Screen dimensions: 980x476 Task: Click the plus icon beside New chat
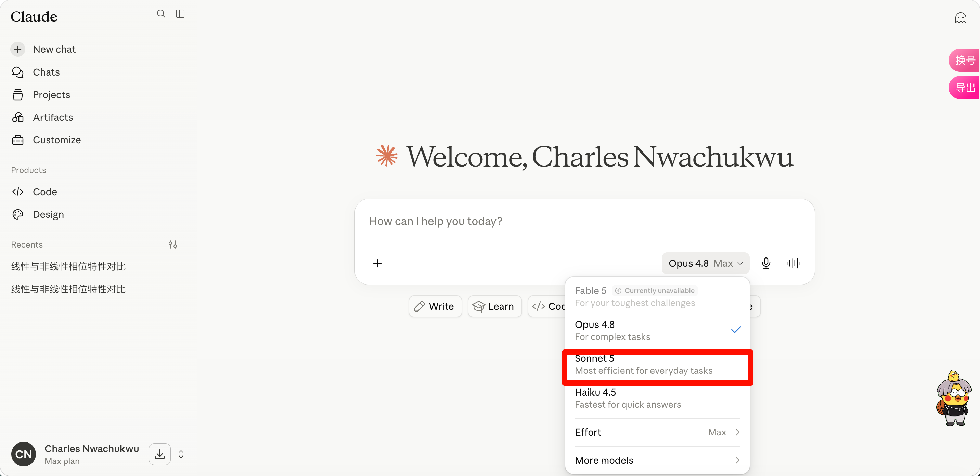[x=18, y=50]
